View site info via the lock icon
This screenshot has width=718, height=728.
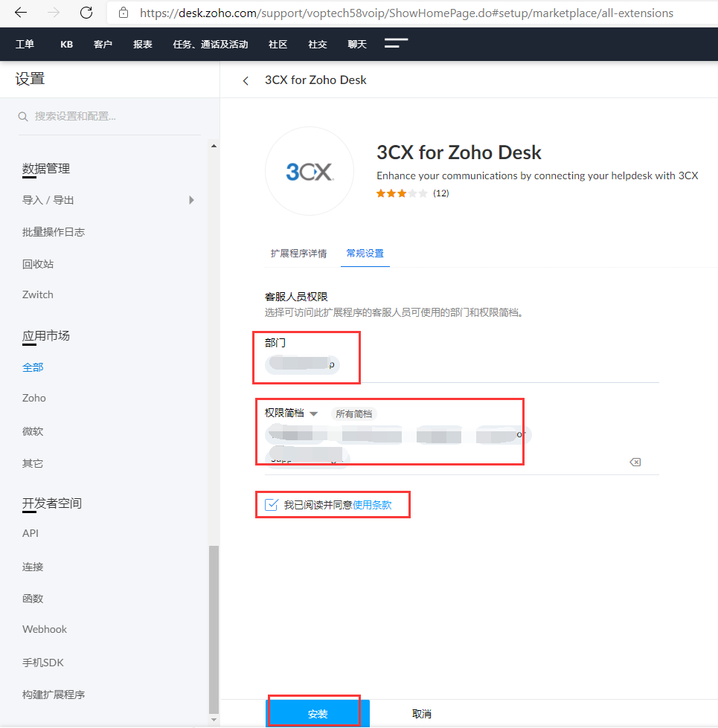(x=124, y=13)
